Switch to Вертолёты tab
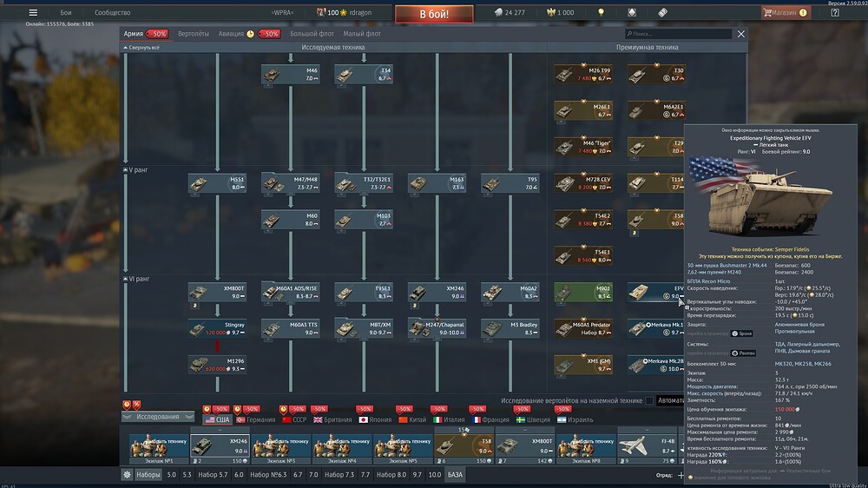Image resolution: width=868 pixels, height=488 pixels. click(x=194, y=34)
